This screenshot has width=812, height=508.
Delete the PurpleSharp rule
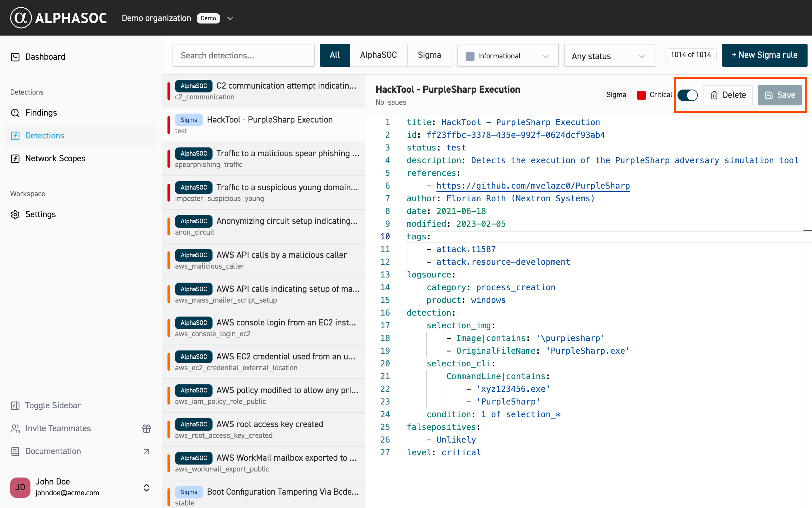728,95
